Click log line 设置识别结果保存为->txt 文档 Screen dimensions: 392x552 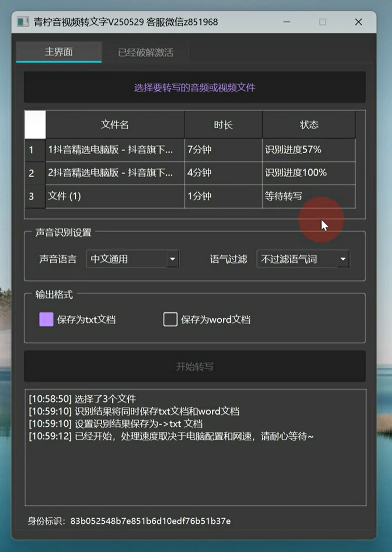(x=115, y=424)
